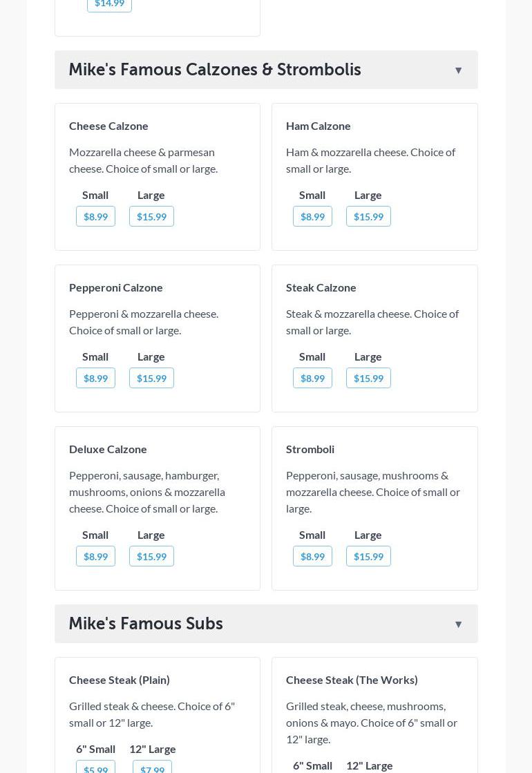
Task: Order 12" Large Cheese Steak (Plain)
Action: pos(152,767)
